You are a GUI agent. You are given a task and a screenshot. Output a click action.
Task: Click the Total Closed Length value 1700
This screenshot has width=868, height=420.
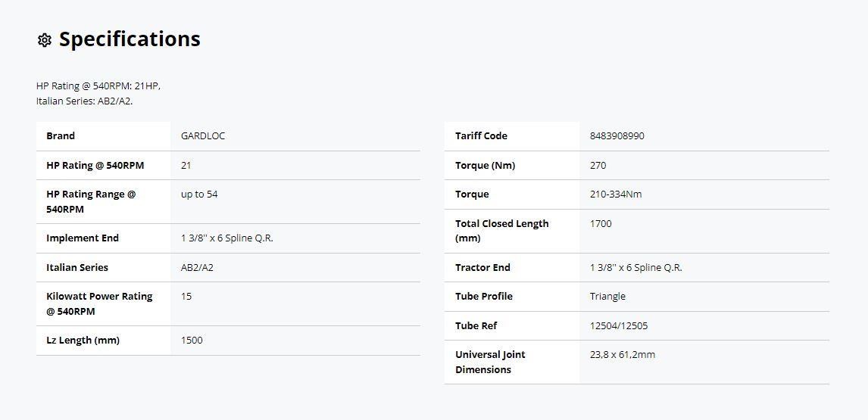pyautogui.click(x=601, y=224)
